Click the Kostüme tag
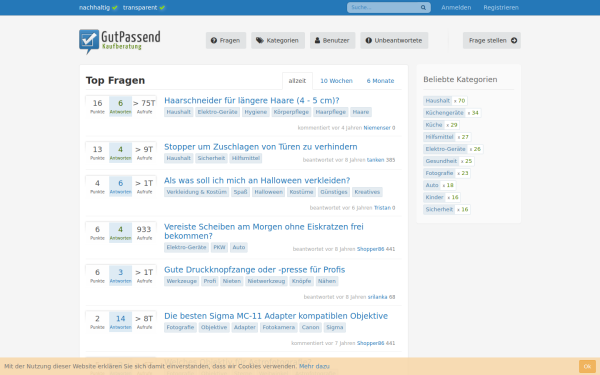The image size is (600, 375). click(x=302, y=192)
